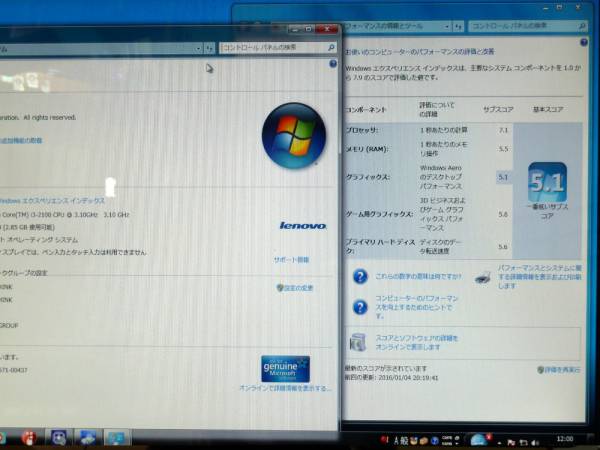Maximize the System window
The height and width of the screenshot is (450, 600).
308,29
